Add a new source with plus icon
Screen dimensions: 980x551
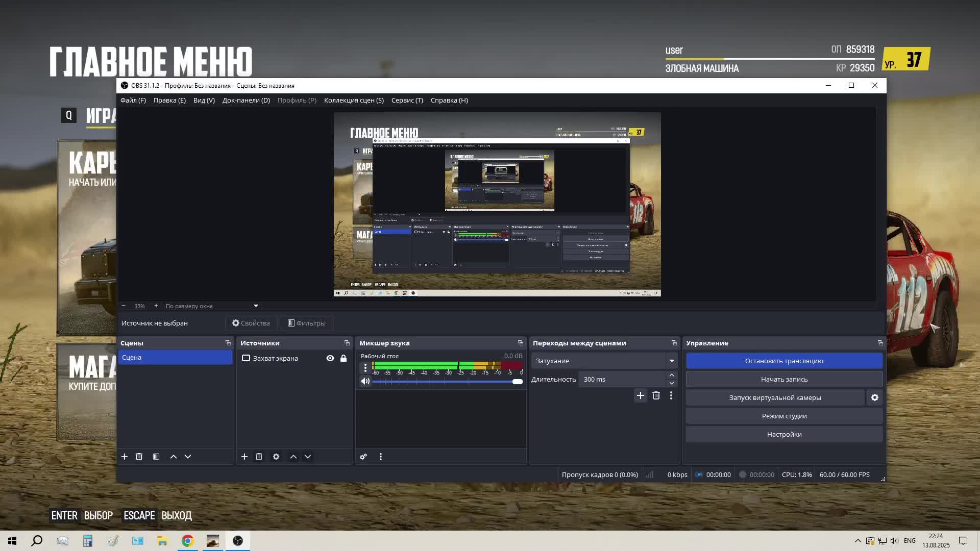pyautogui.click(x=244, y=457)
